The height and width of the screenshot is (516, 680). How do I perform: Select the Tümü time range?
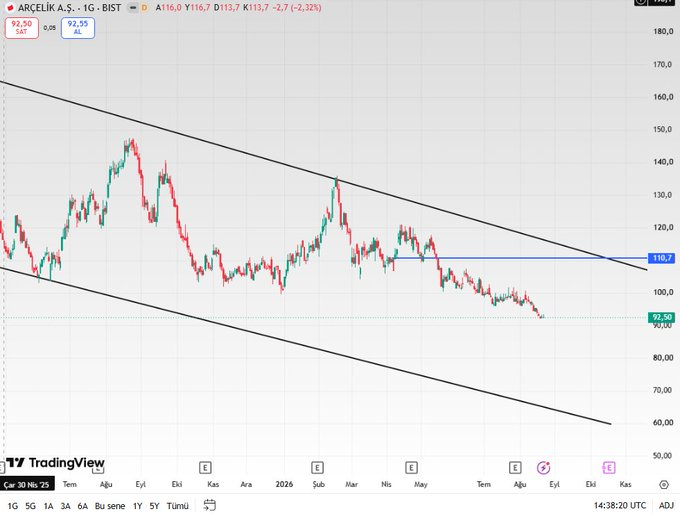(178, 506)
